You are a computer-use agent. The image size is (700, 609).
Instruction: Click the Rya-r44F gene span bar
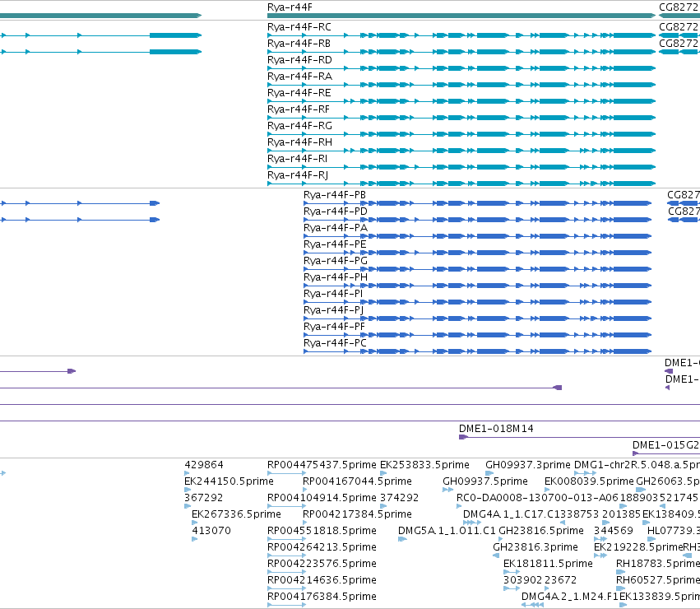461,16
